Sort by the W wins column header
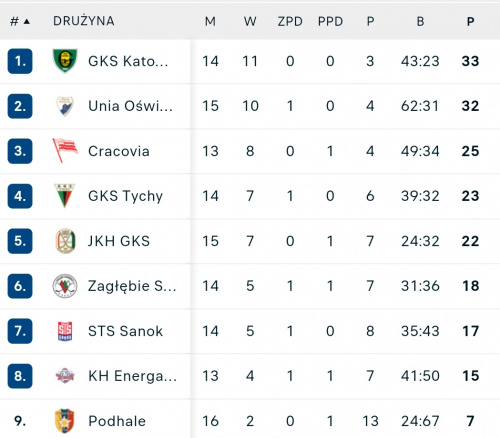The height and width of the screenshot is (438, 500). coord(250,22)
